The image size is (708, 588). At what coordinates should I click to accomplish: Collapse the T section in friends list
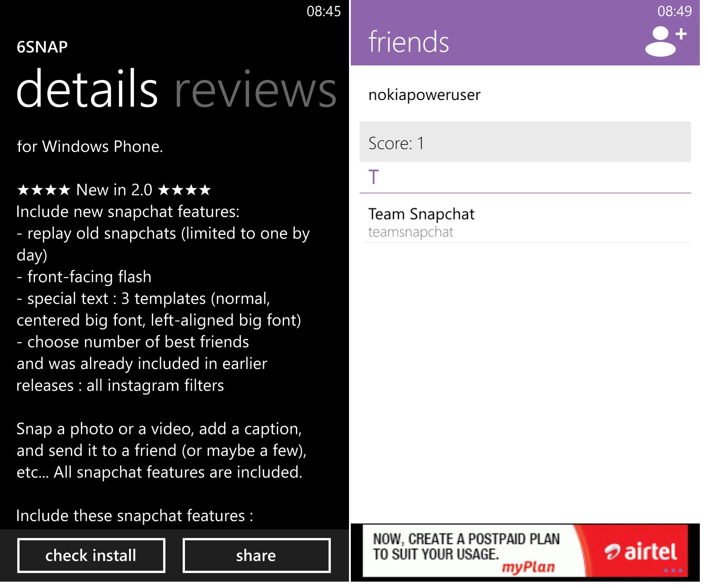pyautogui.click(x=374, y=177)
